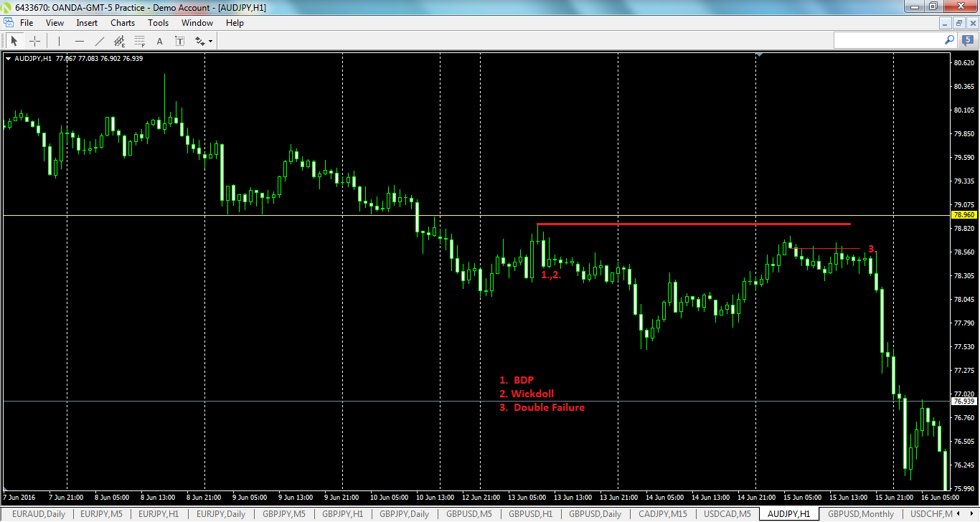This screenshot has height=522, width=980.
Task: Open the AUDJPY symbol dropdown on chart label
Action: click(x=7, y=58)
